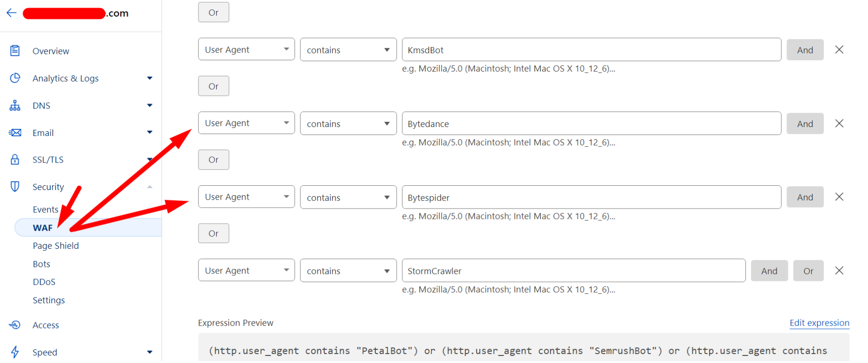Click the Analytics & Logs pie chart icon

(15, 78)
